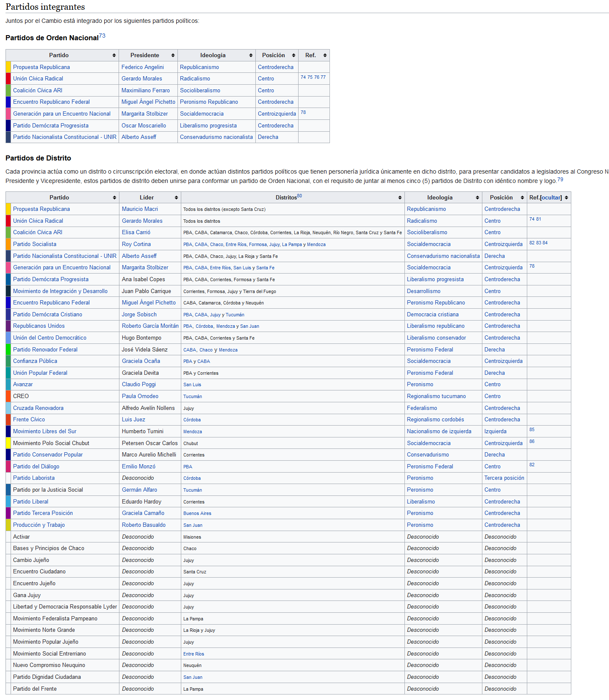
Task: Open footnote 80 in the Distritos header
Action: [299, 196]
